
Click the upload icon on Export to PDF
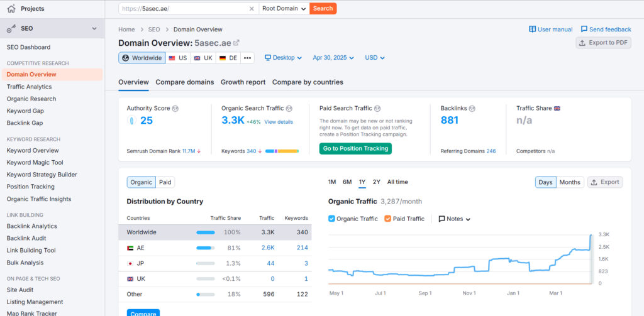(582, 43)
